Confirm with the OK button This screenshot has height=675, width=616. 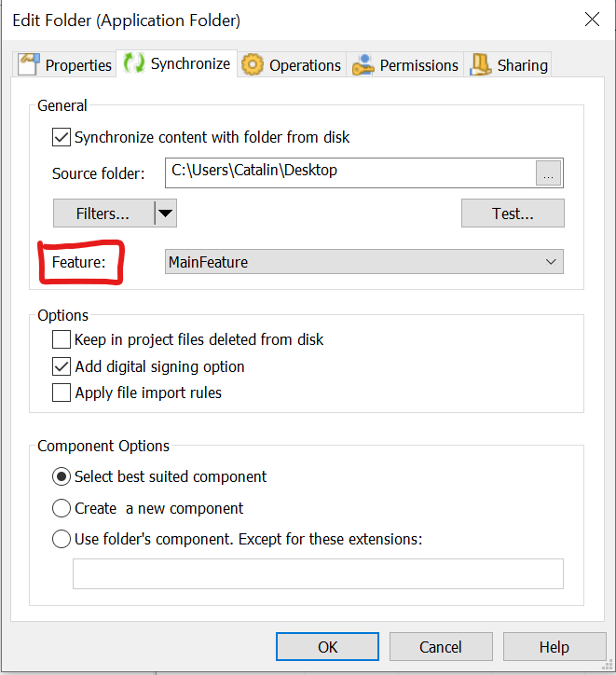point(327,647)
